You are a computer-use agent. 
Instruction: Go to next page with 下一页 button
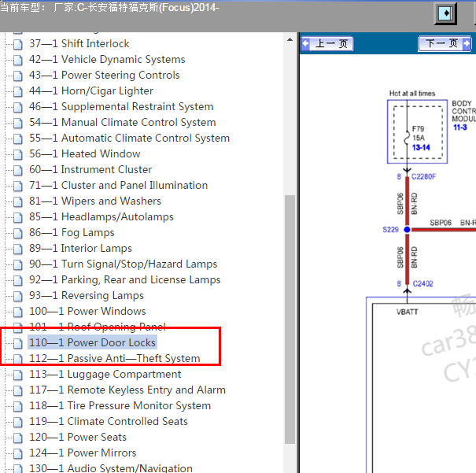pyautogui.click(x=445, y=44)
